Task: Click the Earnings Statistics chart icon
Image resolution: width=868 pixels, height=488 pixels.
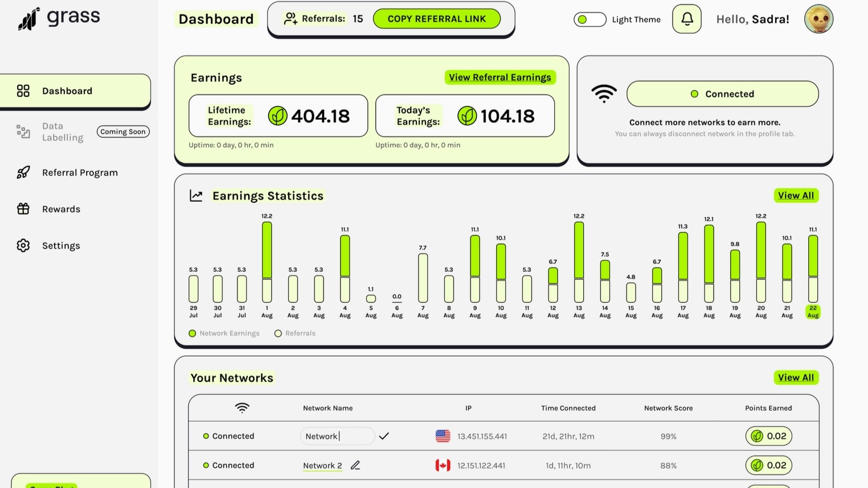Action: pyautogui.click(x=196, y=196)
